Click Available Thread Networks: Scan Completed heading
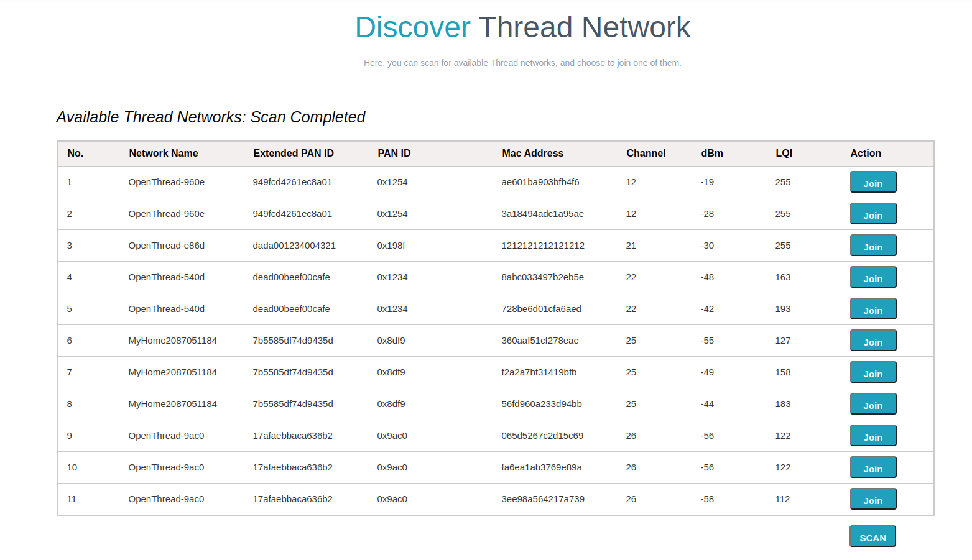The image size is (972, 560). [x=211, y=117]
